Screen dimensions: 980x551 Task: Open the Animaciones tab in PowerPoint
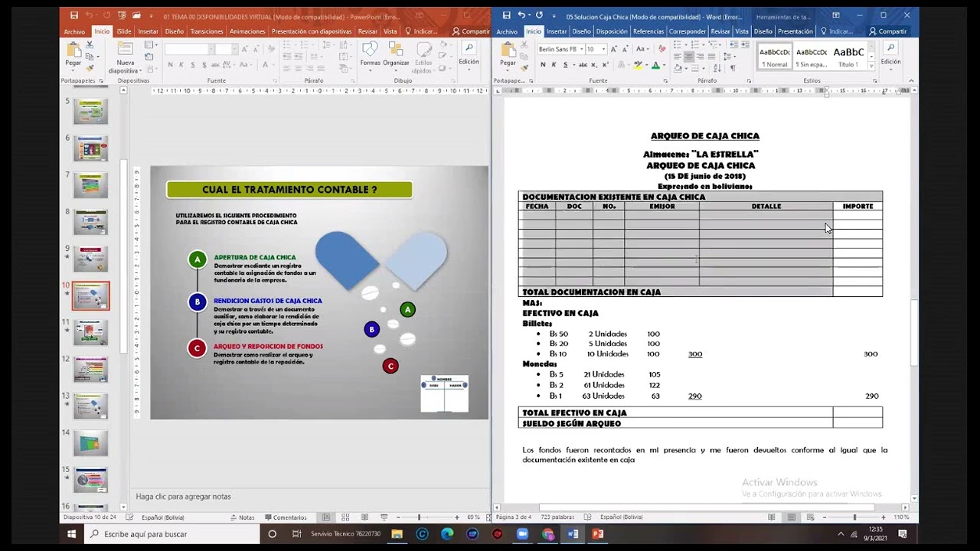coord(247,31)
